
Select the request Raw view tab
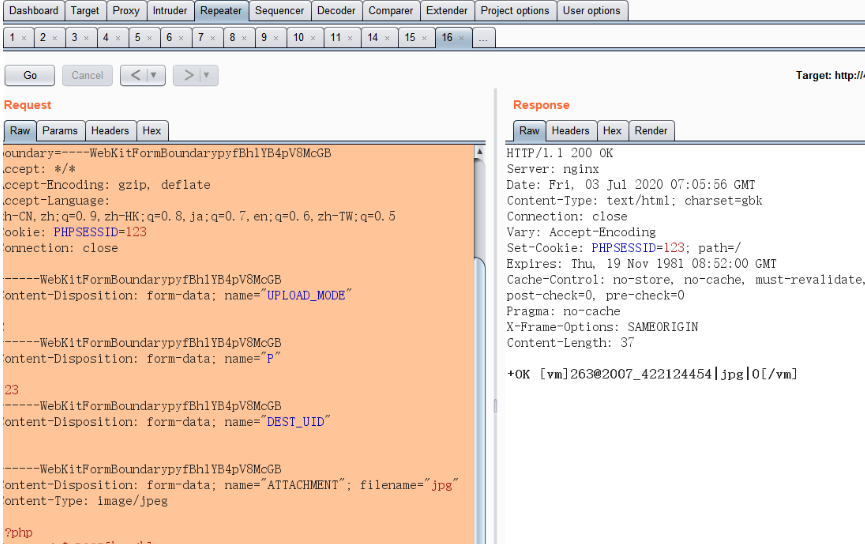coord(20,131)
